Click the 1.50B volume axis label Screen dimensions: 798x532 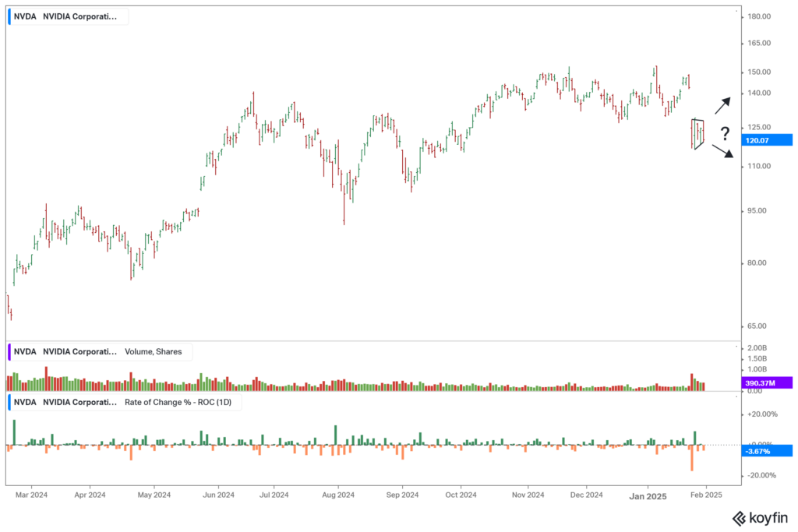coord(757,359)
